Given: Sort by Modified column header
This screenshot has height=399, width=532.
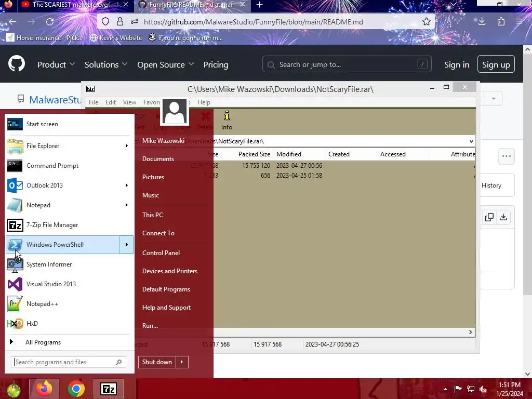Looking at the screenshot, I should tap(289, 154).
